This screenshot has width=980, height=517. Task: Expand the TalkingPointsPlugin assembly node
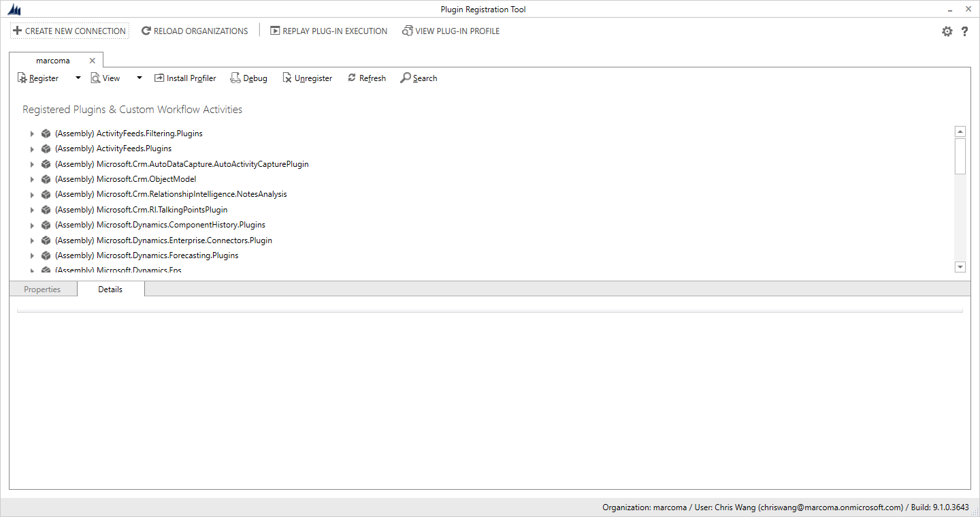pyautogui.click(x=32, y=210)
